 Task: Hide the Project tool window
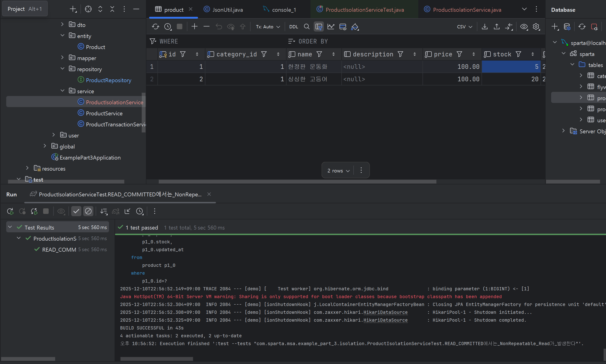[136, 9]
